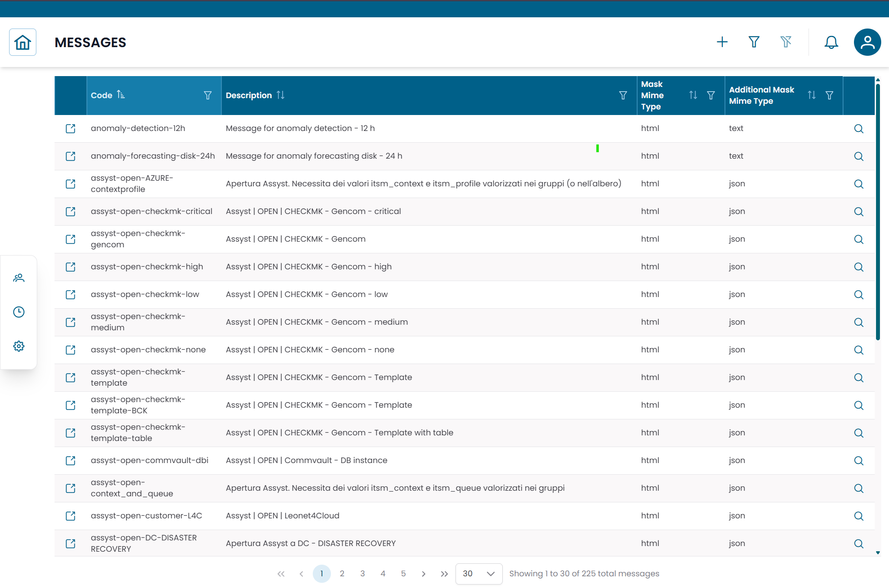Add a new message with plus icon
The image size is (889, 588).
tap(722, 42)
